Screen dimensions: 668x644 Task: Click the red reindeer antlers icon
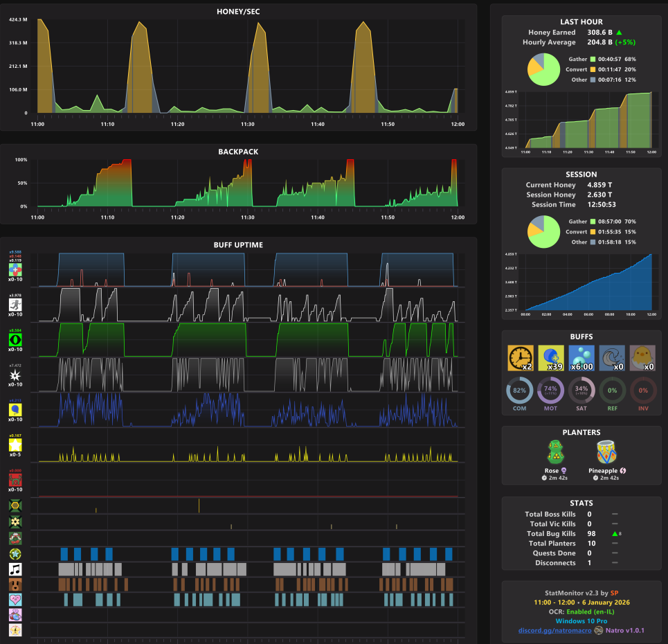(15, 480)
